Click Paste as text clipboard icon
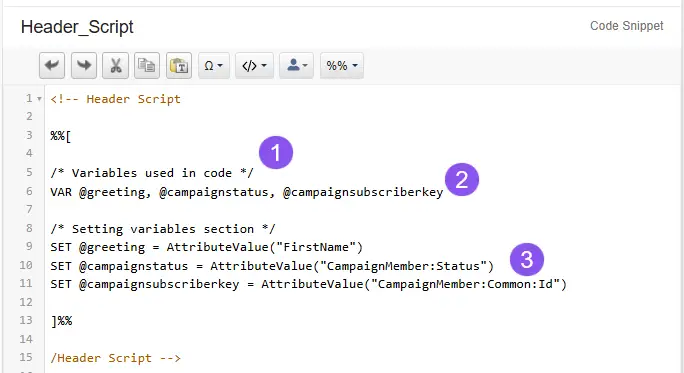Image resolution: width=684 pixels, height=373 pixels. (x=179, y=66)
